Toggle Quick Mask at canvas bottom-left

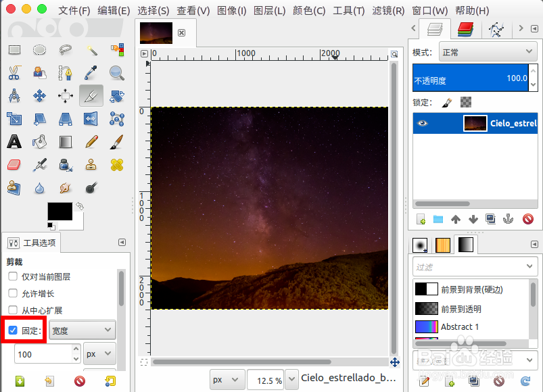pyautogui.click(x=144, y=362)
